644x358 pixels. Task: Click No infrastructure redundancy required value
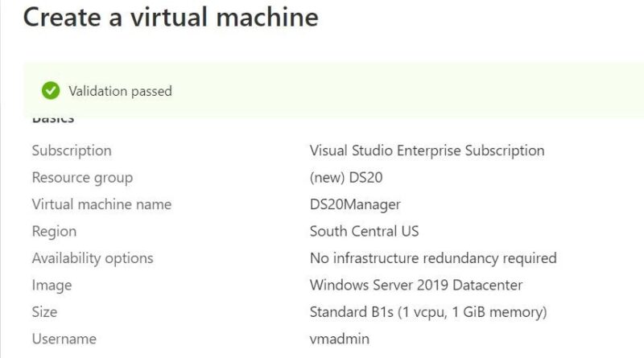coord(433,258)
